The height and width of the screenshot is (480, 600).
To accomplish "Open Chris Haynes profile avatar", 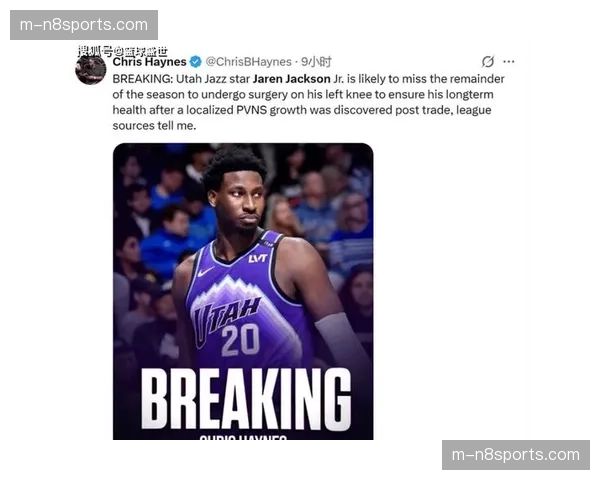I will 91,69.
